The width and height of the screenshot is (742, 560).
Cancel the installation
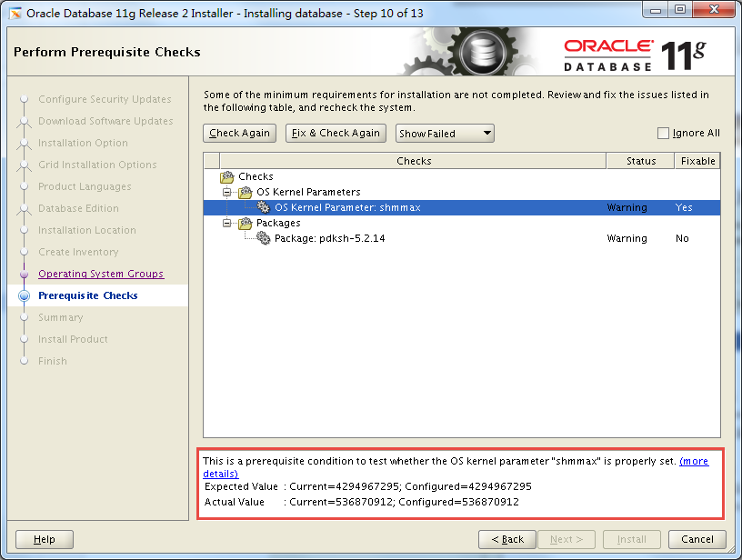[x=697, y=539]
